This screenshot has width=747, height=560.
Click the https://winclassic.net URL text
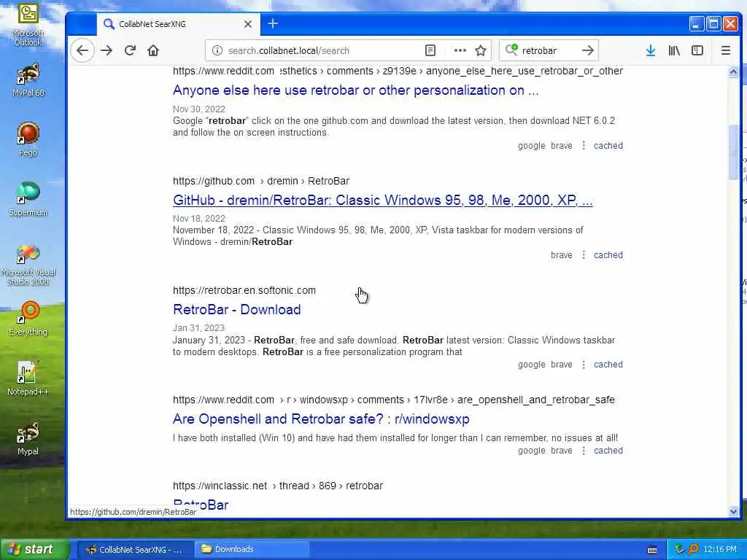pos(220,486)
